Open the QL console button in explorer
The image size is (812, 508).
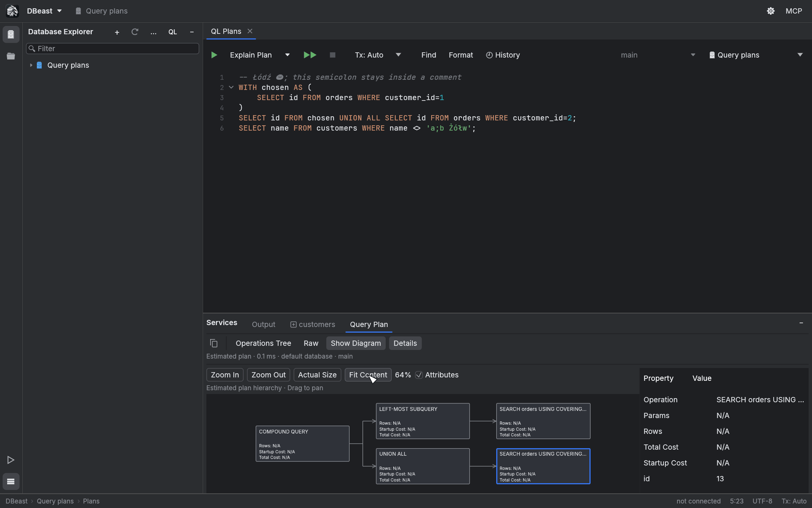click(x=173, y=32)
